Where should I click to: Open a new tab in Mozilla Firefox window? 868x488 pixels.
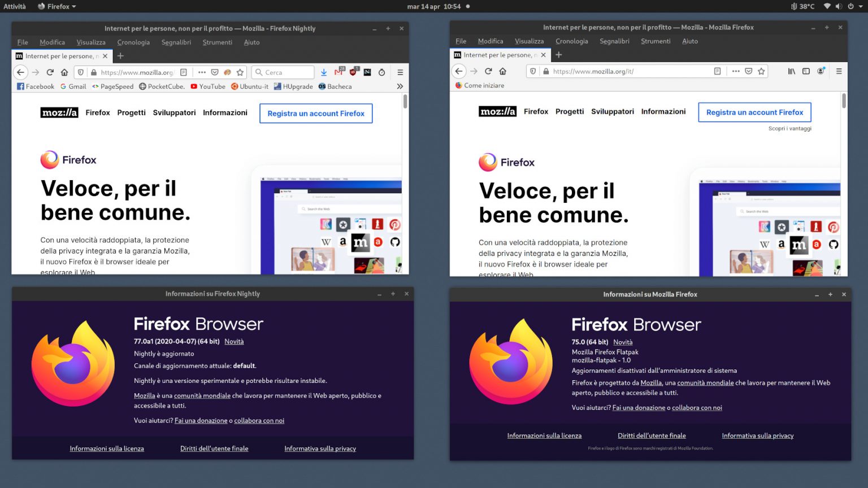[559, 55]
